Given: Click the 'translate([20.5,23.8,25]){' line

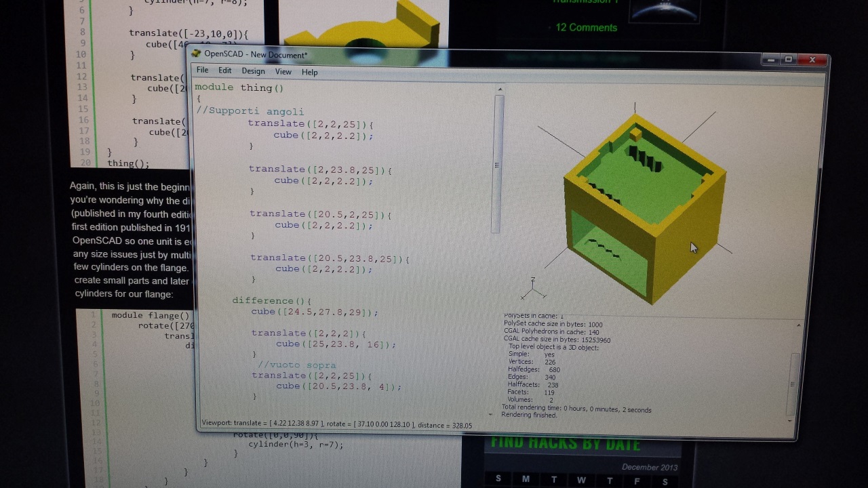Looking at the screenshot, I should point(330,258).
